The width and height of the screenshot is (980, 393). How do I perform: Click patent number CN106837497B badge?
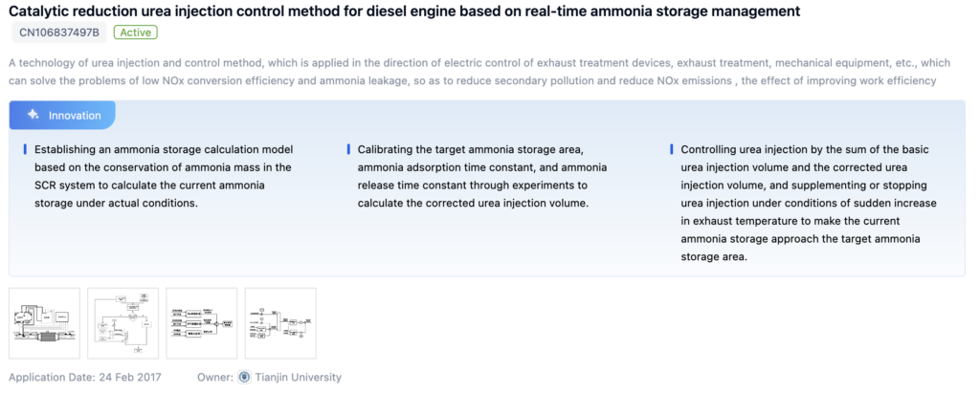58,33
